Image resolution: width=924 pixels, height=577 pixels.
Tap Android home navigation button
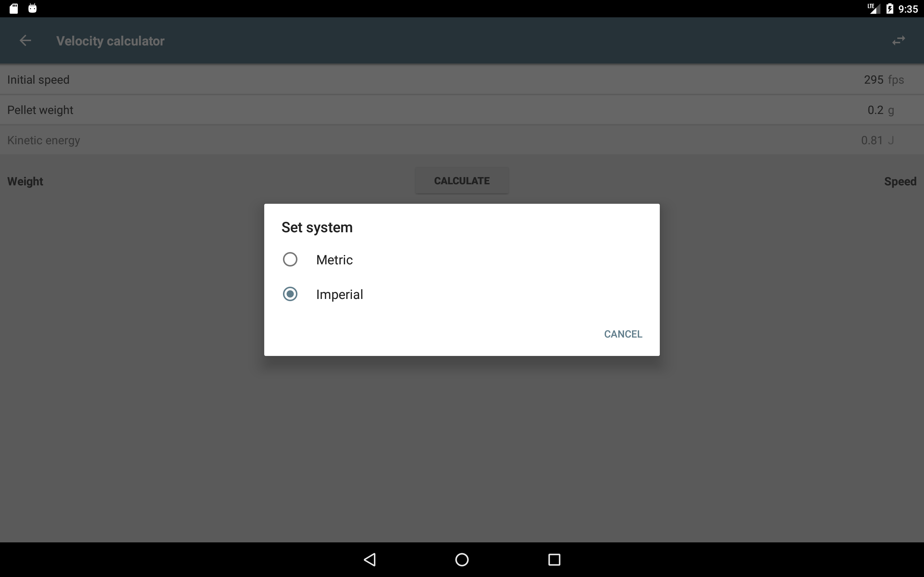[462, 559]
